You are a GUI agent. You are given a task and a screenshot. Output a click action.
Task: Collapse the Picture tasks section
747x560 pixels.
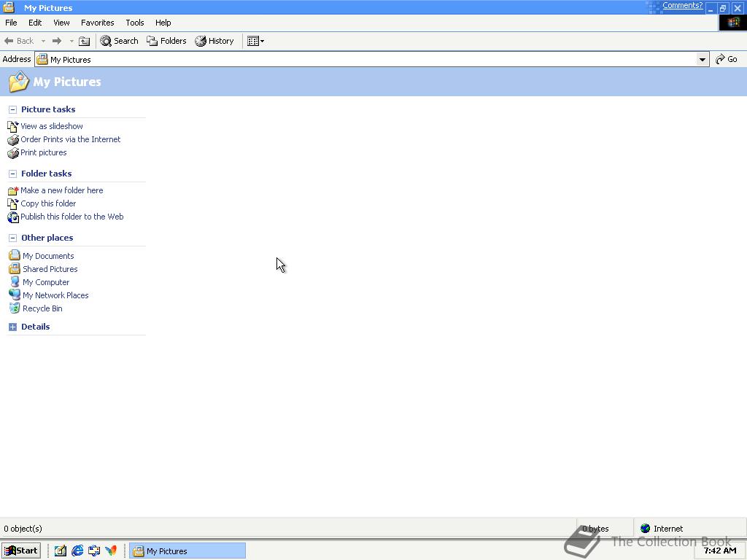(13, 109)
